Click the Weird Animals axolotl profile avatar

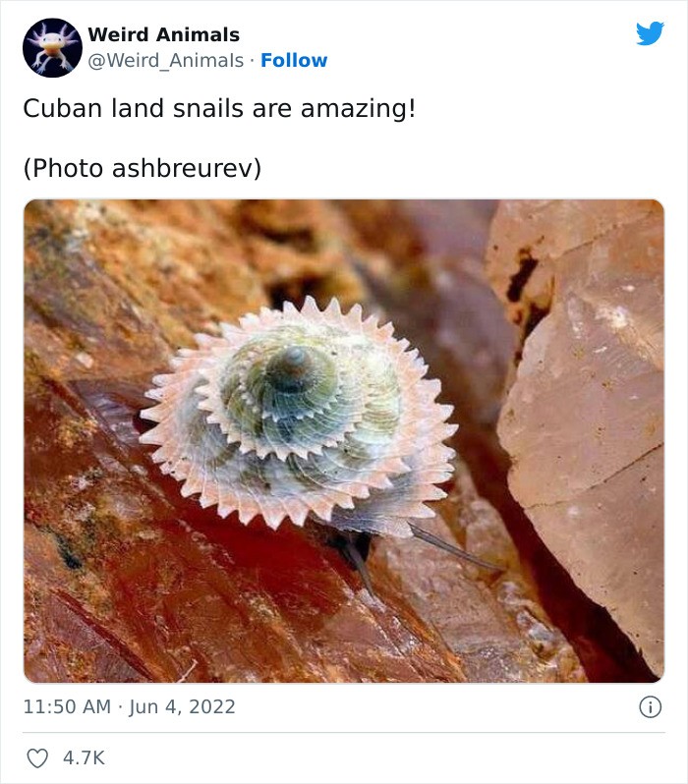[x=51, y=48]
